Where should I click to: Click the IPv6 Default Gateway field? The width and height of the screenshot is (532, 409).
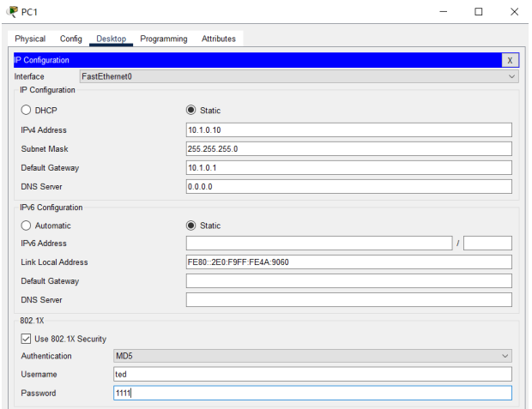coord(348,280)
